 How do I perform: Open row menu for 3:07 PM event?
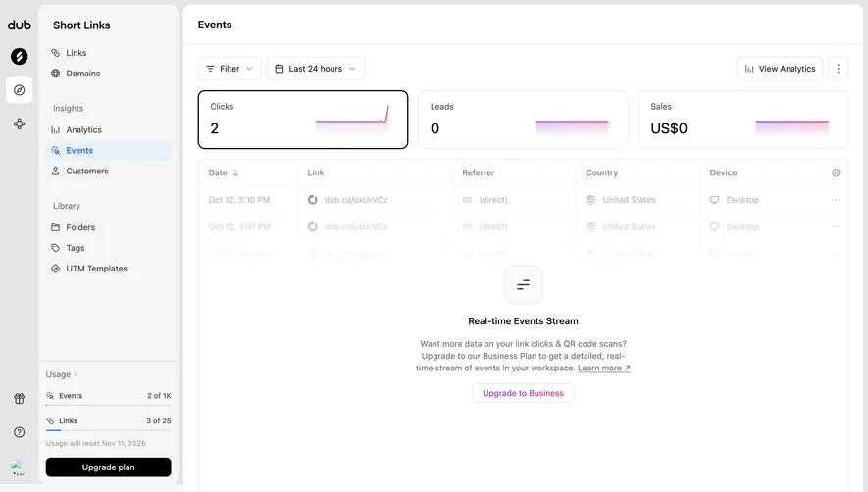click(836, 227)
